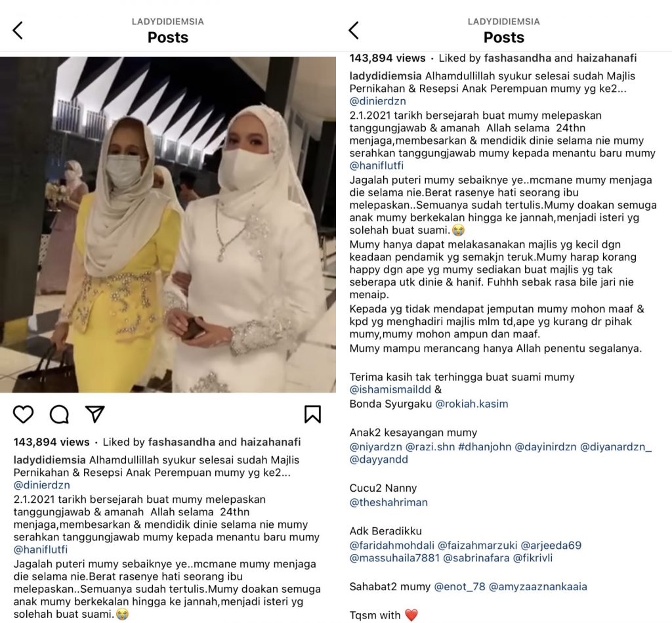The image size is (672, 623).
Task: Open @haniflutfi profile in left caption
Action: click(41, 549)
